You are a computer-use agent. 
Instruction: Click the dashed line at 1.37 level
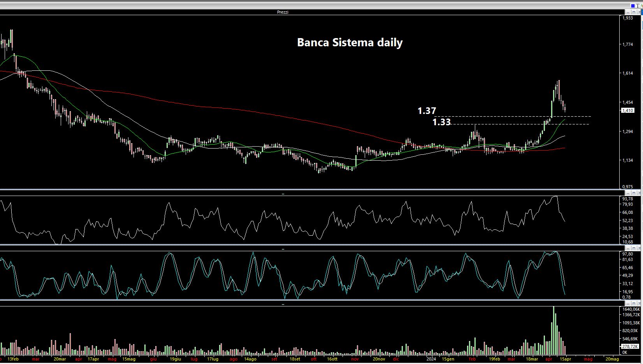coord(513,116)
